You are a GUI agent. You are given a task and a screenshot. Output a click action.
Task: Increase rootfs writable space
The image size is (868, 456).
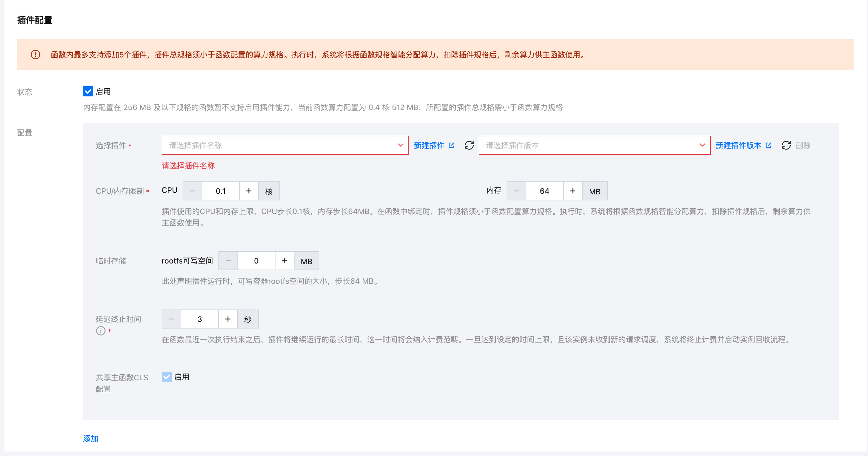click(x=284, y=261)
